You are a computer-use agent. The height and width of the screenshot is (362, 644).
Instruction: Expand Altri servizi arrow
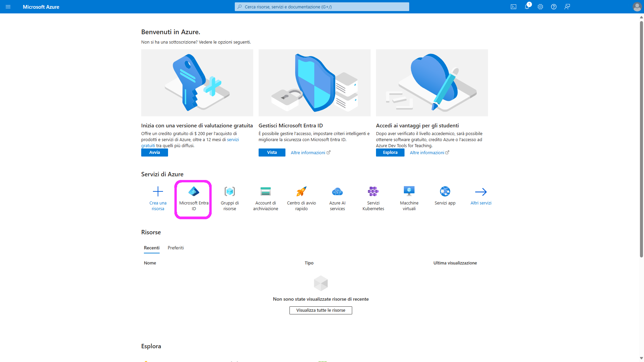pos(481,192)
